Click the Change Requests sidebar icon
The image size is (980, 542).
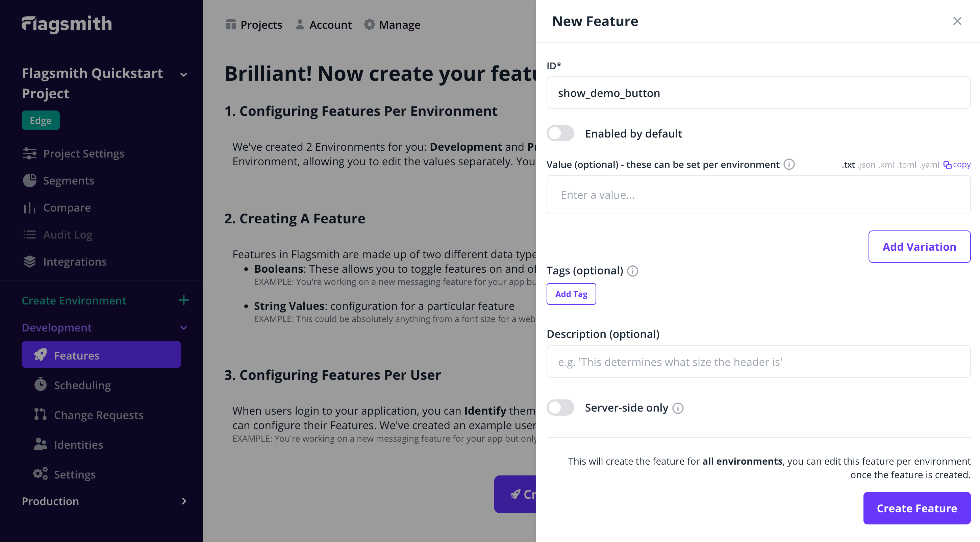(x=41, y=414)
